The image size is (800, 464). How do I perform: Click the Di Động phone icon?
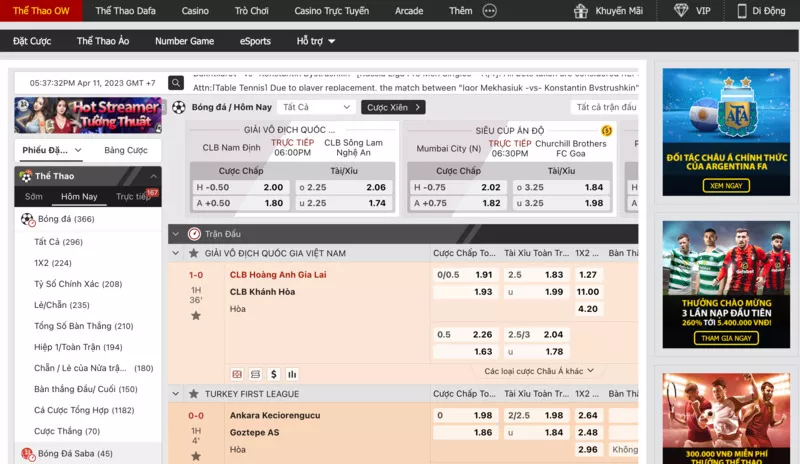click(x=742, y=11)
